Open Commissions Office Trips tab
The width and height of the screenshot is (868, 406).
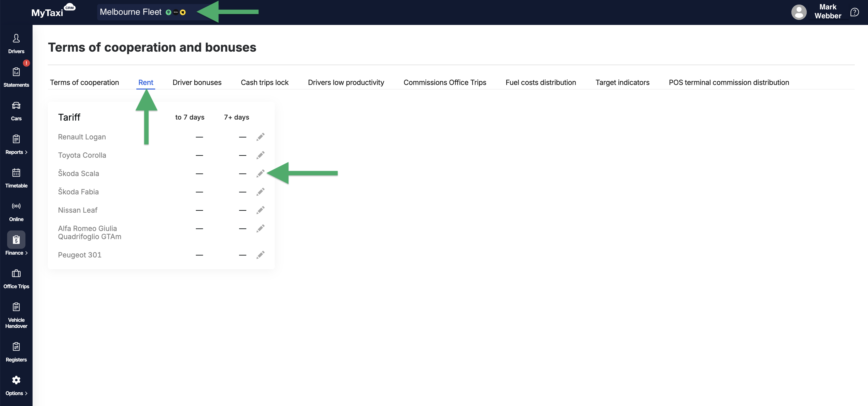click(445, 82)
